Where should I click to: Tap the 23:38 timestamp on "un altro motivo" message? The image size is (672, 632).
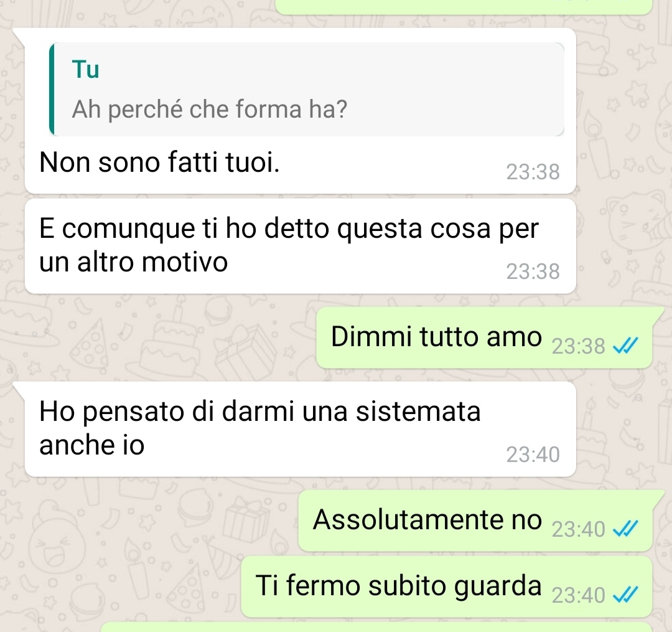click(533, 271)
